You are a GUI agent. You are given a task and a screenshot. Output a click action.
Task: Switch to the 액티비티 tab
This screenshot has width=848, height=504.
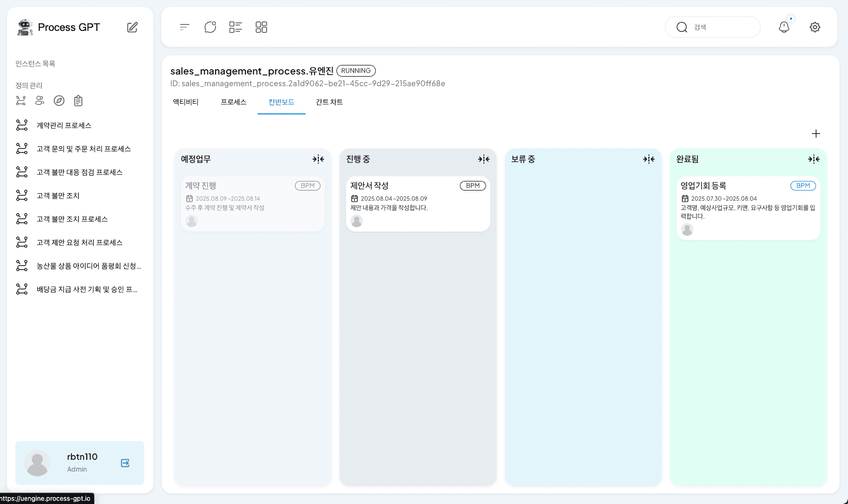pyautogui.click(x=186, y=102)
